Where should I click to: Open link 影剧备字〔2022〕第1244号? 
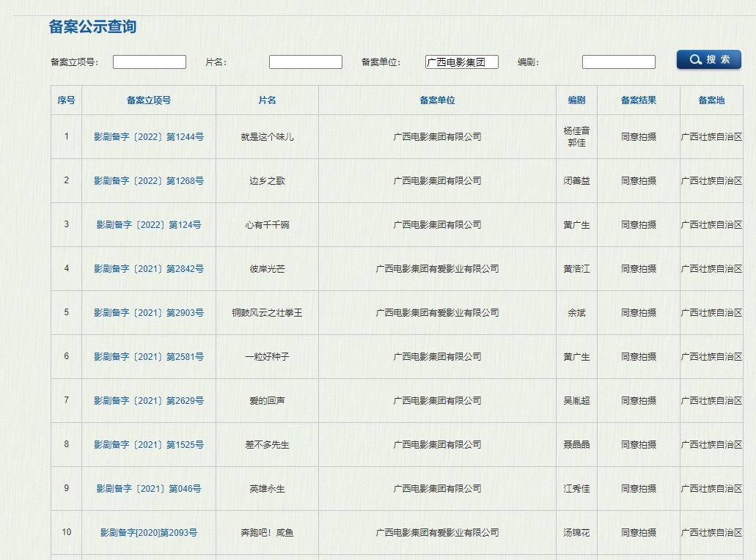tap(149, 137)
